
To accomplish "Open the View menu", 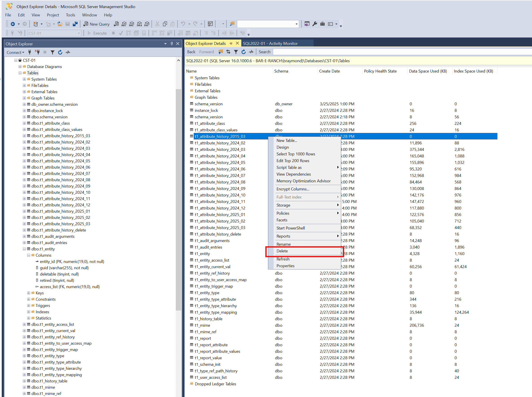I will [x=36, y=15].
